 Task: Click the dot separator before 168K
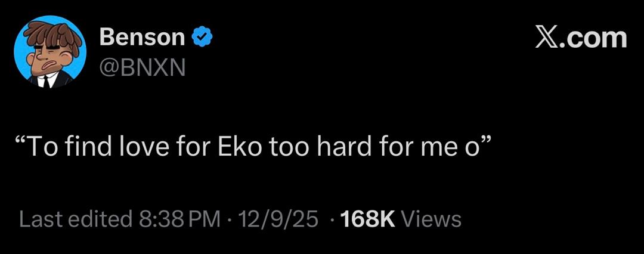point(330,219)
